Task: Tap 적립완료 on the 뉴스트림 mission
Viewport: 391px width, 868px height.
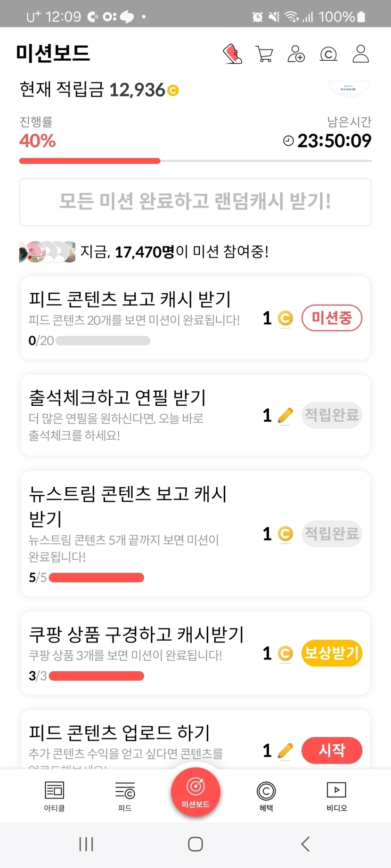Action: pyautogui.click(x=332, y=534)
